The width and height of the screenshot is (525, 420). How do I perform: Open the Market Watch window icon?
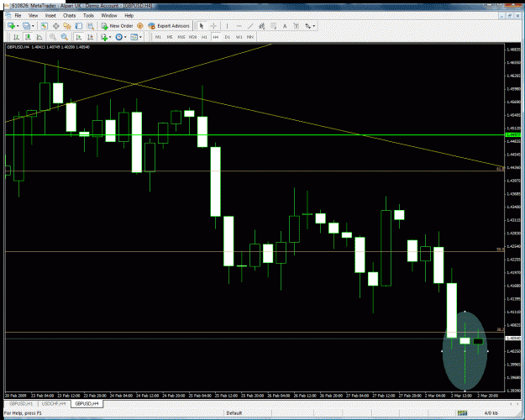click(x=45, y=26)
